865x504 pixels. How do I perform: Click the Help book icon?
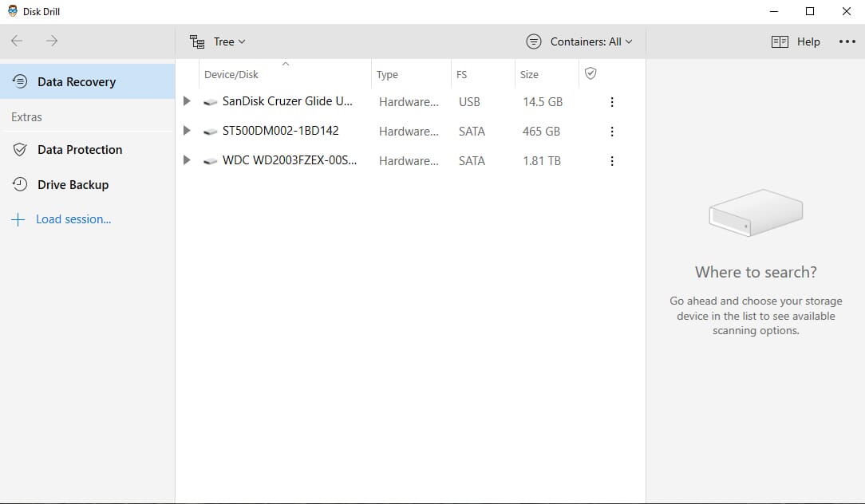click(780, 41)
